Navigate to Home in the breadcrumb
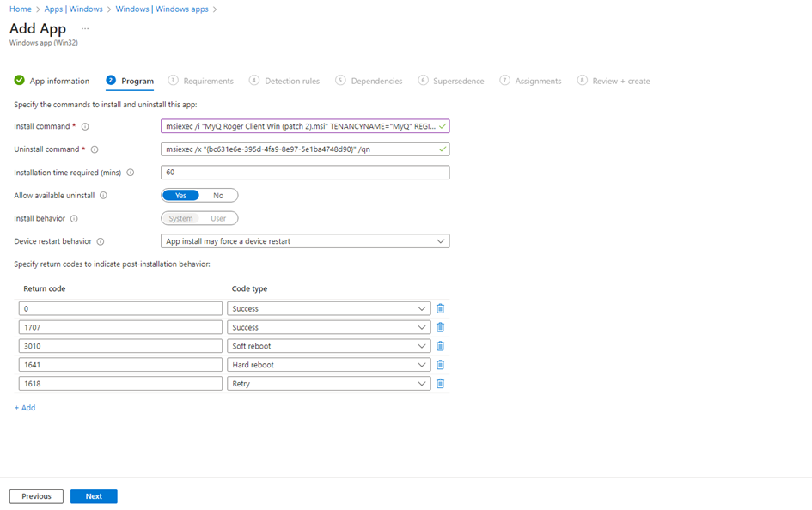The height and width of the screenshot is (510, 812). (x=20, y=9)
